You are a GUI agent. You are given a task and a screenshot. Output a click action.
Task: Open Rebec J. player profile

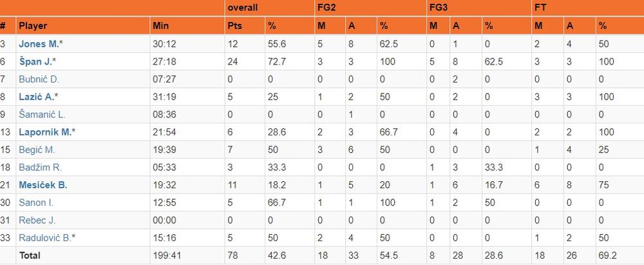pos(37,220)
